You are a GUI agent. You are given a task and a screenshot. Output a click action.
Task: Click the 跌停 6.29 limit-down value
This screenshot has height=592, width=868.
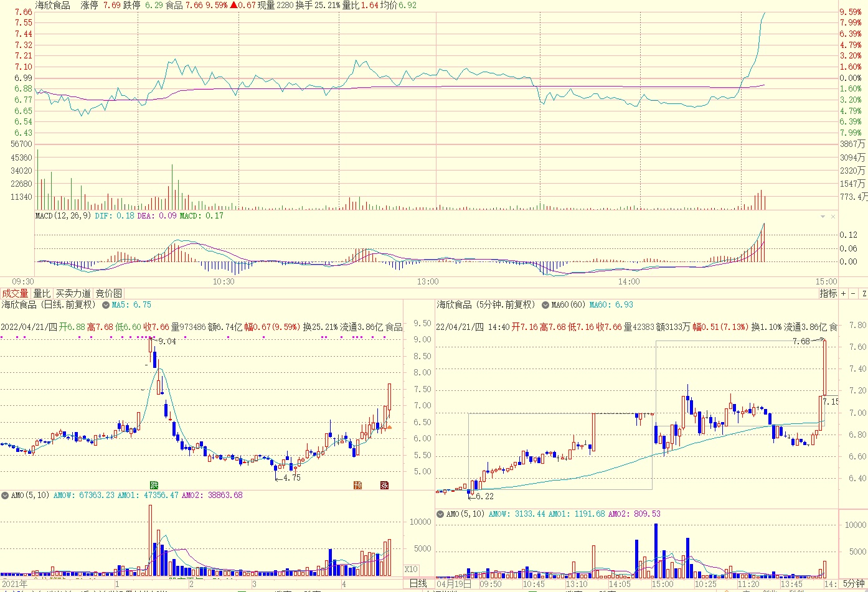tap(143, 5)
